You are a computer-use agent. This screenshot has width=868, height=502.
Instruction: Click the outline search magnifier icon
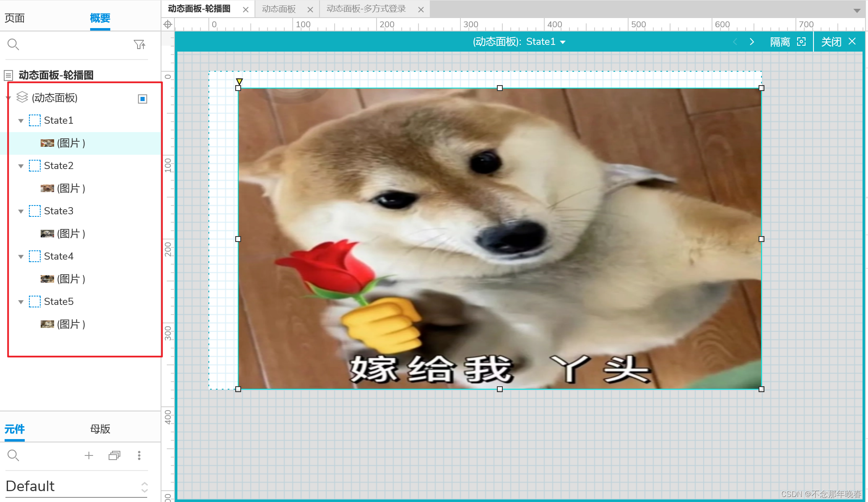(13, 44)
